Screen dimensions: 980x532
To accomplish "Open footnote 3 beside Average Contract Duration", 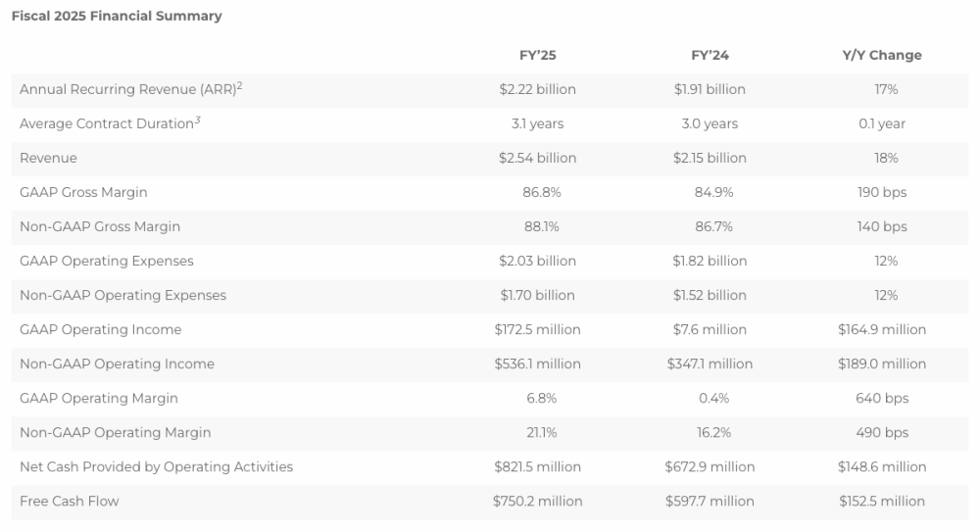I will [197, 120].
